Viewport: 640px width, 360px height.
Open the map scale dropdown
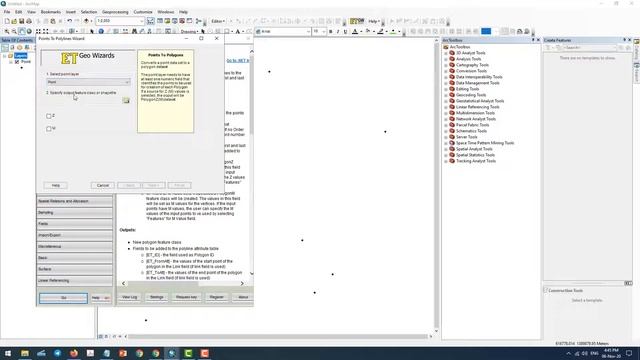pos(142,21)
